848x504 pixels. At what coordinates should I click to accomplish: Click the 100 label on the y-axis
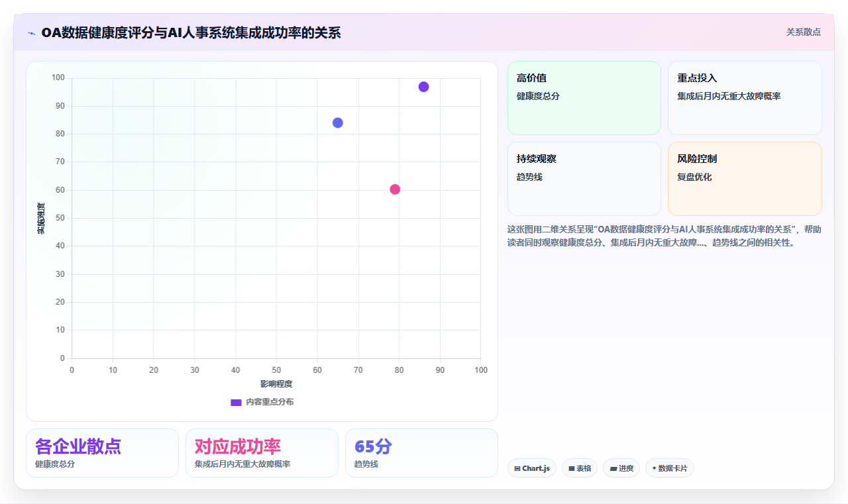tap(58, 78)
